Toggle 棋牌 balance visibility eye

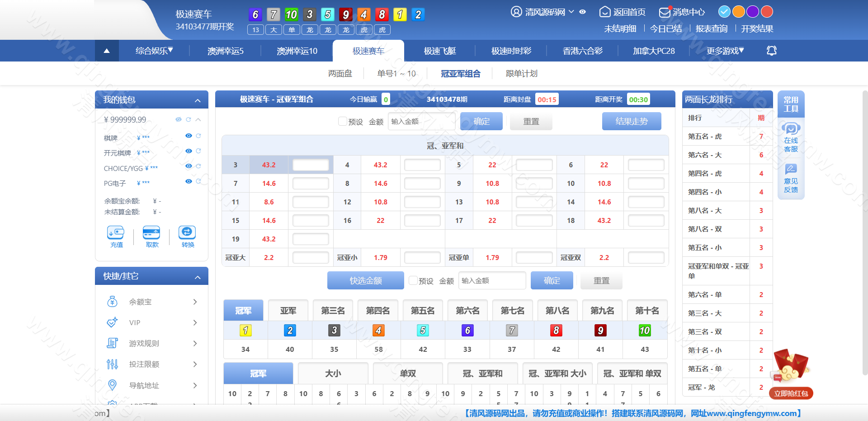(x=189, y=136)
